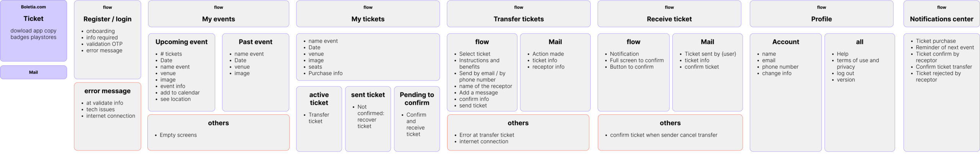The height and width of the screenshot is (162, 980).
Task: Select the active ticket card
Action: (x=319, y=119)
